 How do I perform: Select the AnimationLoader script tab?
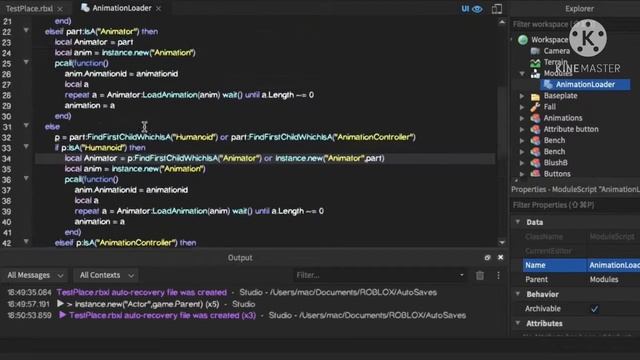(x=122, y=8)
